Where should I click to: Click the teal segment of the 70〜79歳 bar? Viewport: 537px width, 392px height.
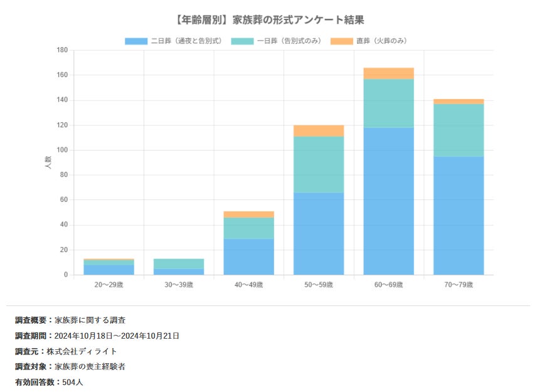coord(459,130)
